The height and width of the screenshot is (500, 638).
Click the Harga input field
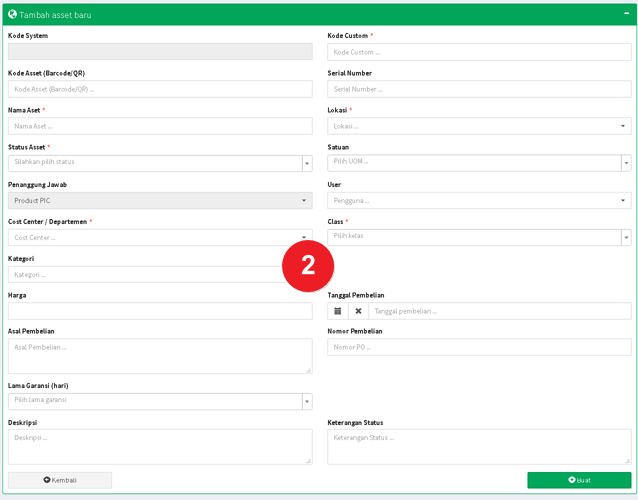160,311
